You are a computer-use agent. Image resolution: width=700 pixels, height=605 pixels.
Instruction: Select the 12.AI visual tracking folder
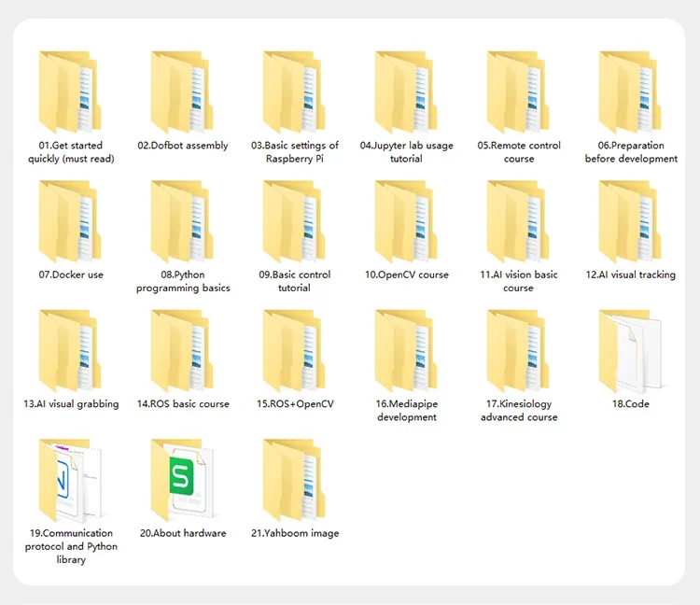[630, 221]
